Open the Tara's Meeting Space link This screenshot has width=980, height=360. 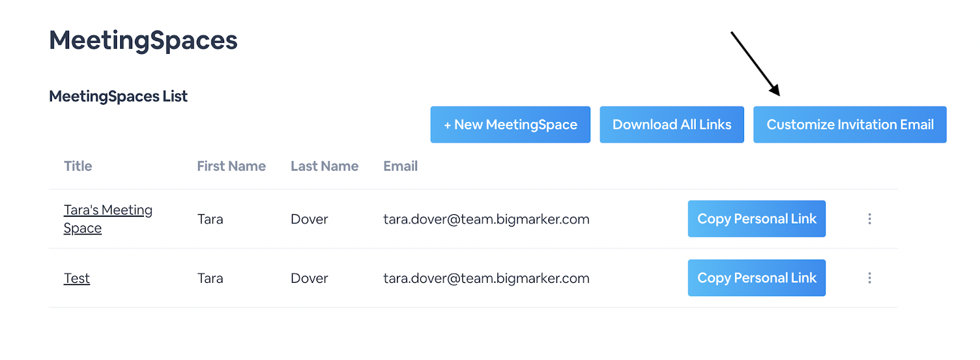point(108,219)
